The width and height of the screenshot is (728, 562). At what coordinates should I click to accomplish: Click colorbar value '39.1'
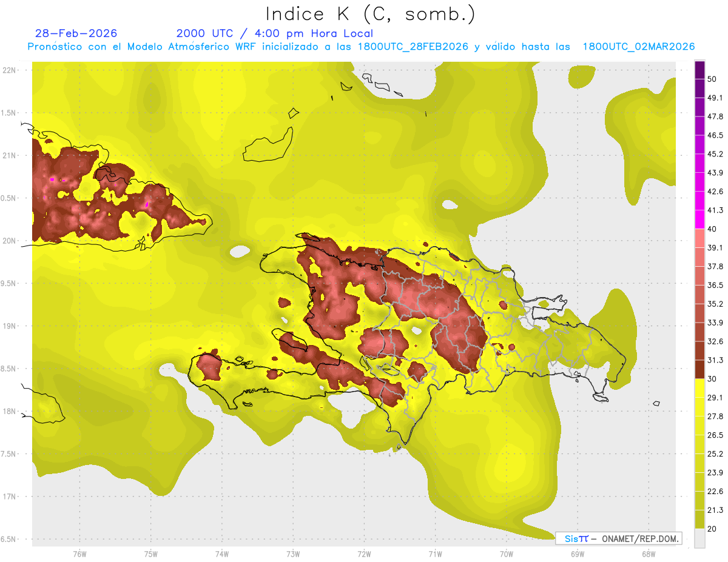click(715, 247)
